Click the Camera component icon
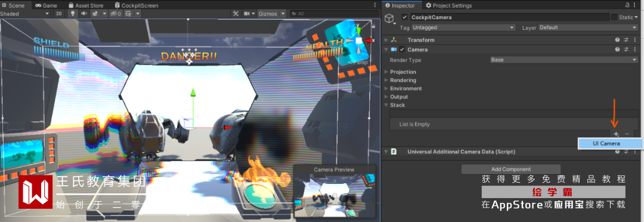This screenshot has width=644, height=222. (394, 50)
